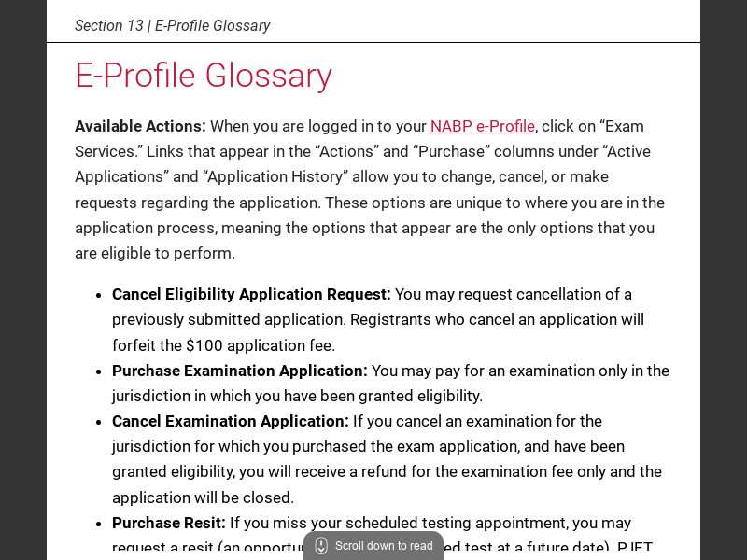This screenshot has height=560, width=747.
Task: Select the E-Profile Glossary page title
Action: [x=203, y=76]
